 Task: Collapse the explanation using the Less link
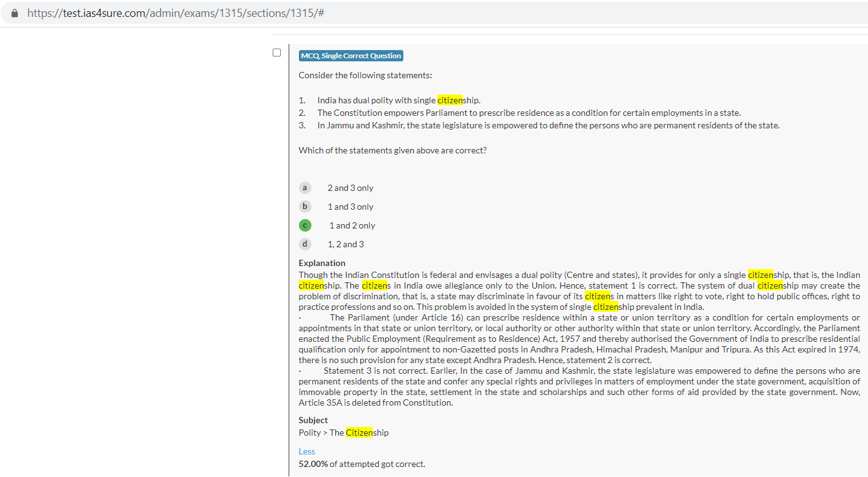(x=306, y=451)
